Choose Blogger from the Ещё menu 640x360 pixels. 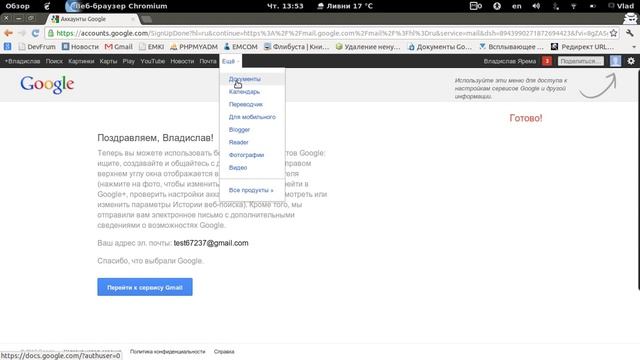coord(252,129)
